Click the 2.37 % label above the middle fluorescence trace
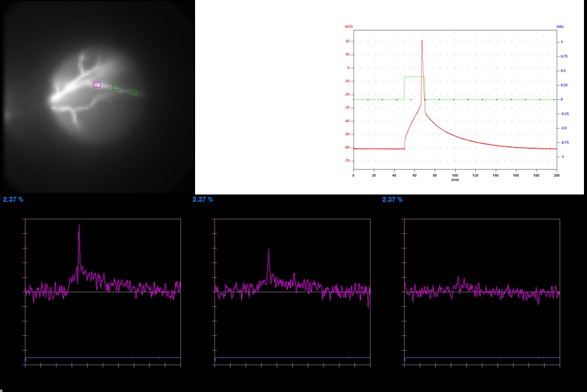This screenshot has width=587, height=392. click(x=203, y=199)
